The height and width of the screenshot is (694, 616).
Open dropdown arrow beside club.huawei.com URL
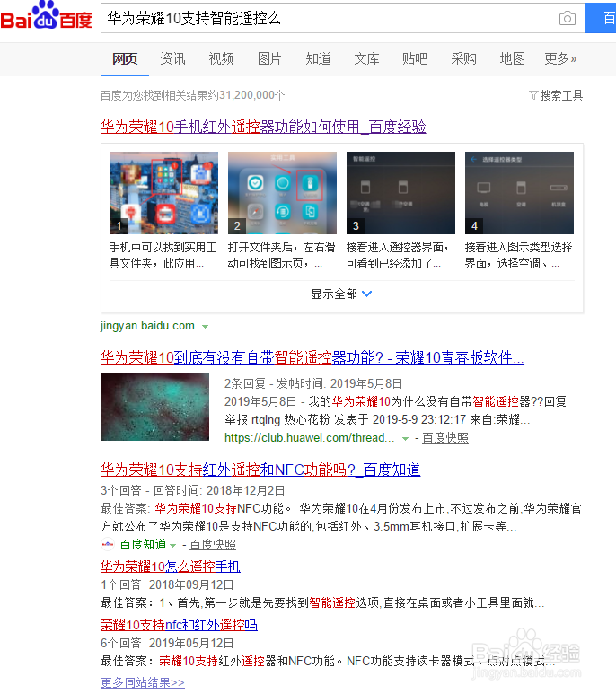click(405, 439)
